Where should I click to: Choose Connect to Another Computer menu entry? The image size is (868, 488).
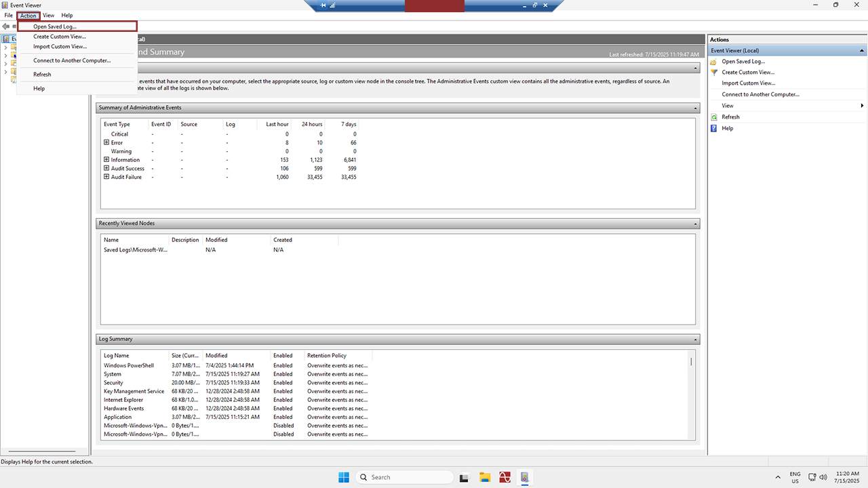click(x=72, y=60)
